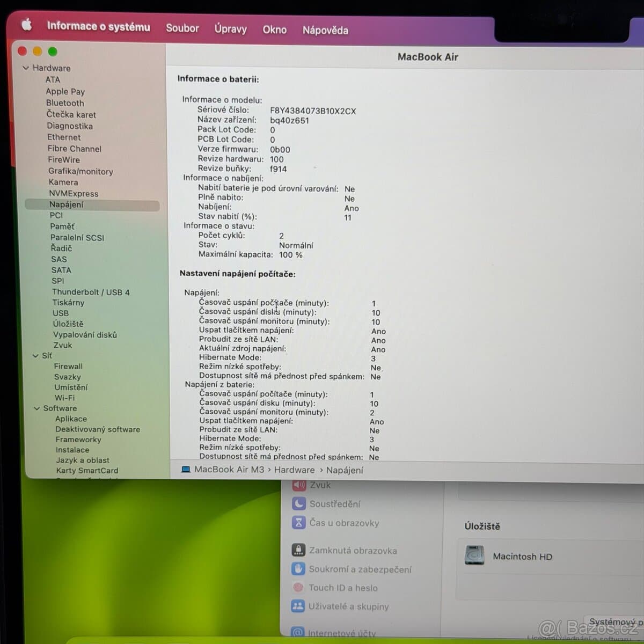Click serial number F8Y4384073B10X2CX
This screenshot has width=644, height=644.
point(313,111)
